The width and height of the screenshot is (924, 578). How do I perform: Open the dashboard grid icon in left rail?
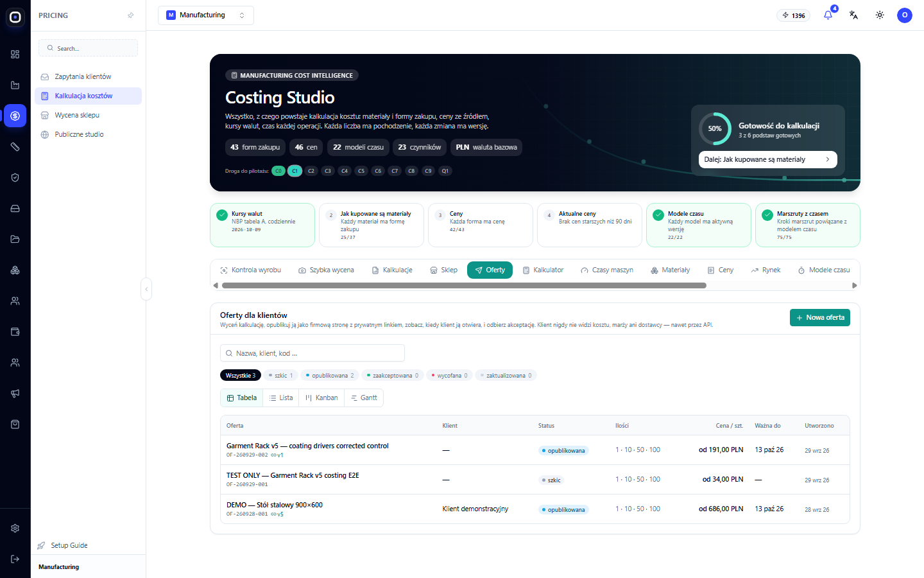[x=15, y=55]
